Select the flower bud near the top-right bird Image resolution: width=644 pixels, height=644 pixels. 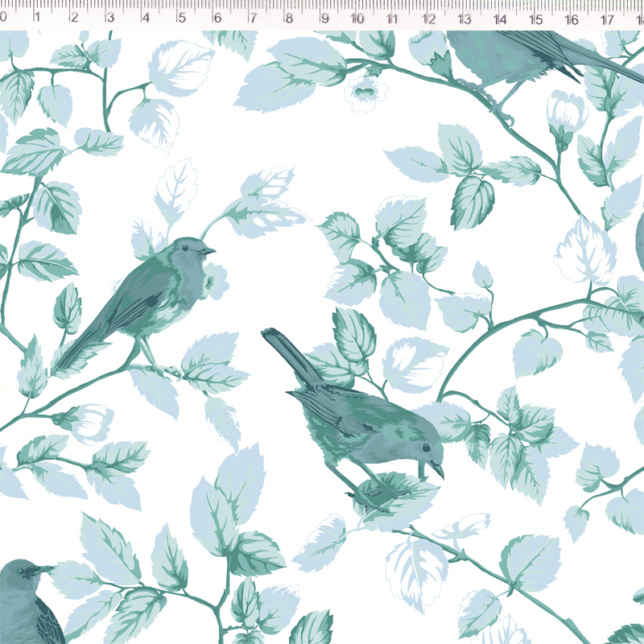point(566,111)
